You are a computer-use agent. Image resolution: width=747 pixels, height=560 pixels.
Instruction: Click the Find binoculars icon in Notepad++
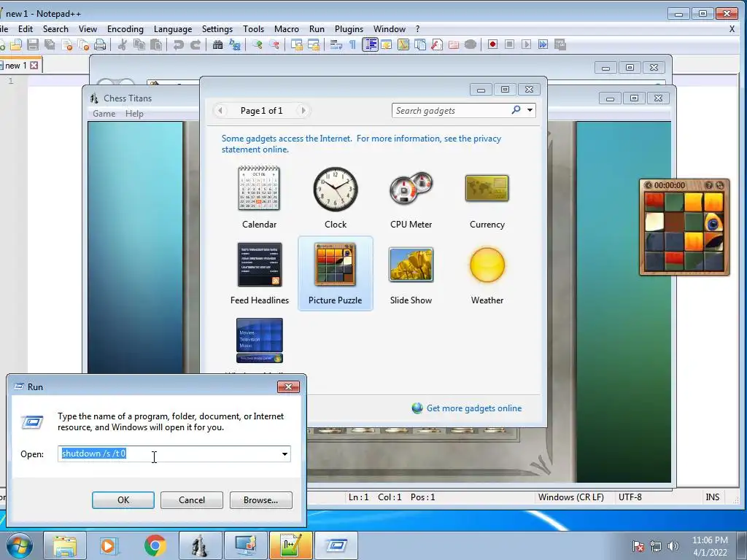pyautogui.click(x=217, y=44)
